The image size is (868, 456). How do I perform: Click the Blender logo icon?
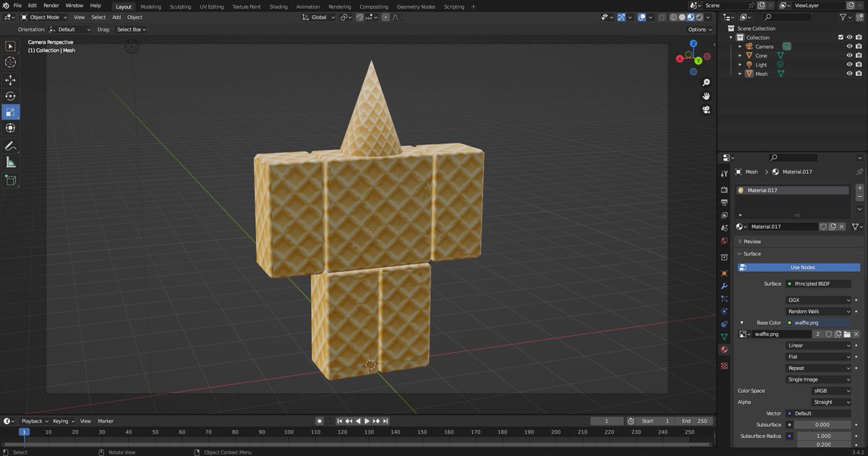click(x=6, y=5)
